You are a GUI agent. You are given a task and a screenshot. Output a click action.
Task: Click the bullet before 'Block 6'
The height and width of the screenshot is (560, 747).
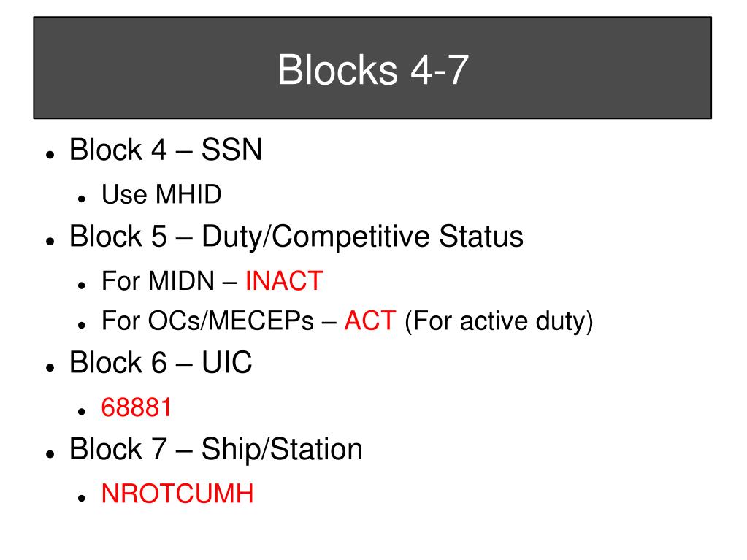tap(50, 367)
